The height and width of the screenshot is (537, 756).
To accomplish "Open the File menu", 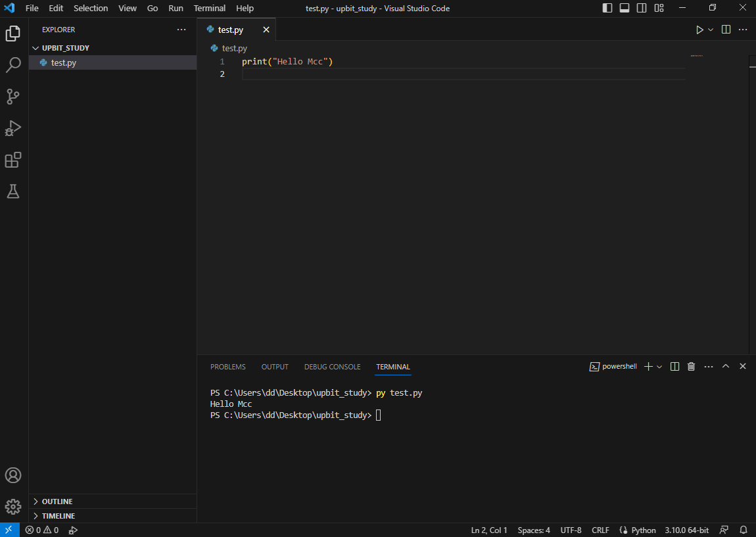I will (x=32, y=8).
